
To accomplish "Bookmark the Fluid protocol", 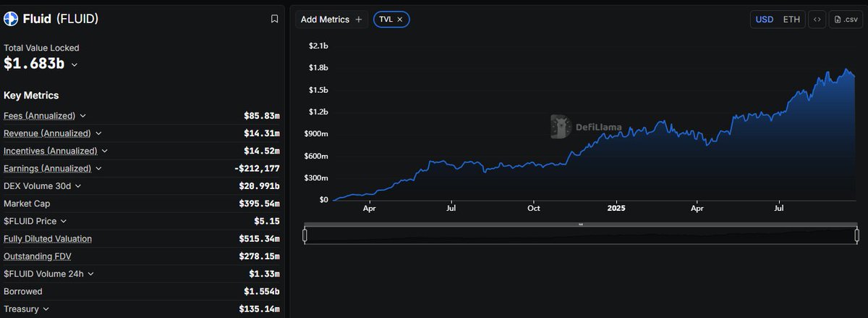I will tap(274, 19).
